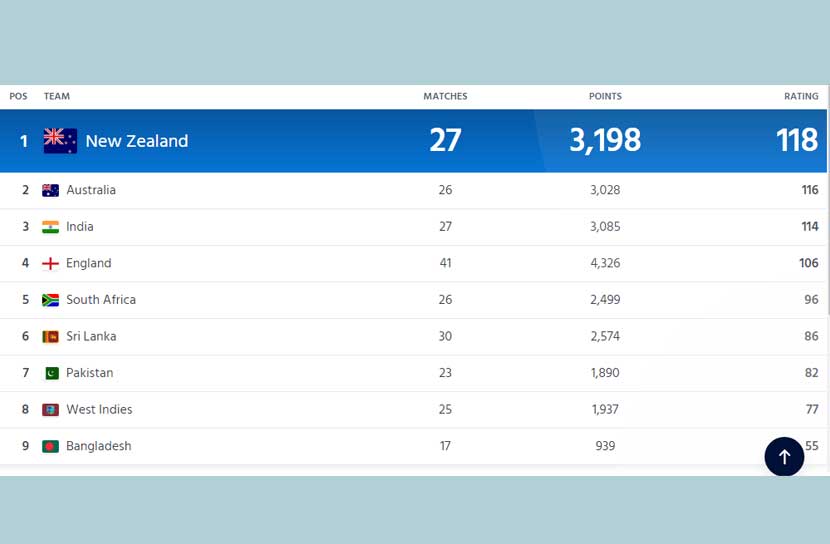Click the RATING column header
Viewport: 830px width, 544px height.
(801, 96)
